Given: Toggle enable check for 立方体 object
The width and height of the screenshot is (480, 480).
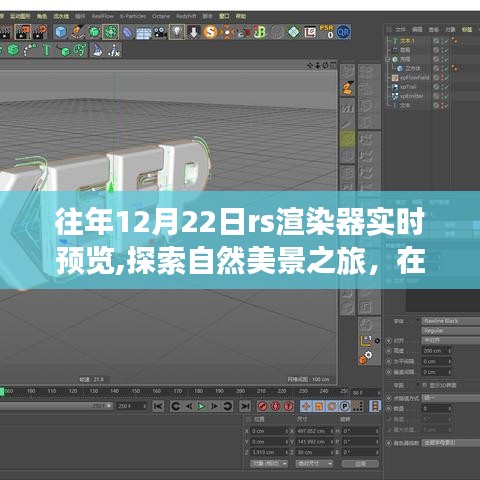Looking at the screenshot, I should [x=445, y=68].
